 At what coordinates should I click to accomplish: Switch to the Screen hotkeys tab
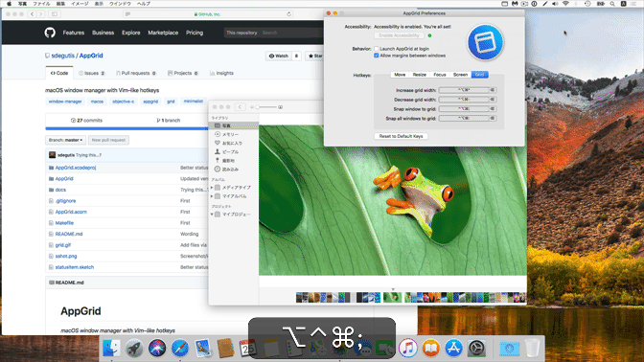tap(460, 75)
